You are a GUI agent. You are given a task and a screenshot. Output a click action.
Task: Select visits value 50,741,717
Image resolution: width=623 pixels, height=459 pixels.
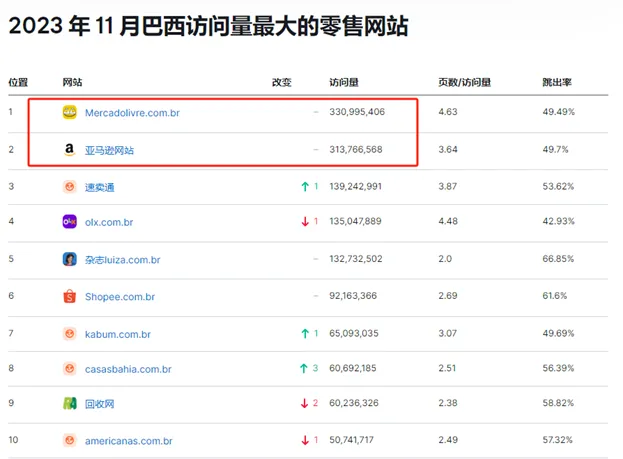(351, 440)
